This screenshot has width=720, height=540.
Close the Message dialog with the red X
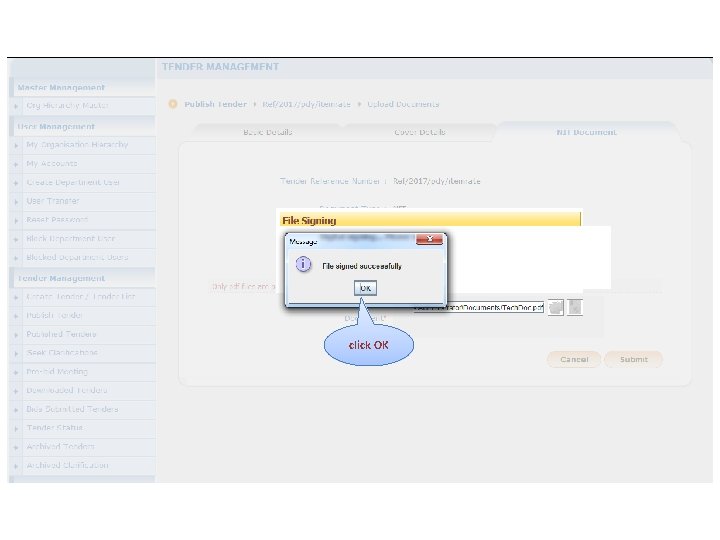tap(429, 239)
